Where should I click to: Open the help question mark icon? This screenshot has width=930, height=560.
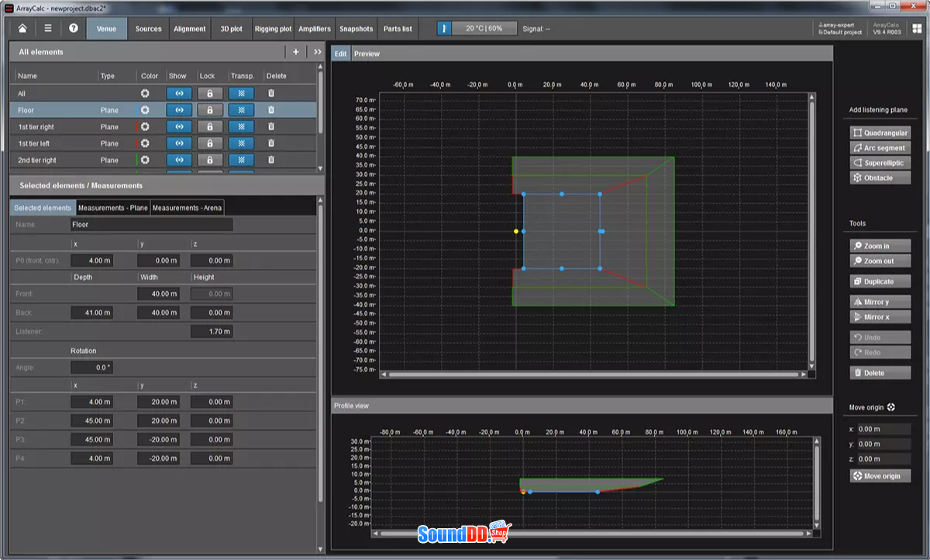(x=74, y=29)
